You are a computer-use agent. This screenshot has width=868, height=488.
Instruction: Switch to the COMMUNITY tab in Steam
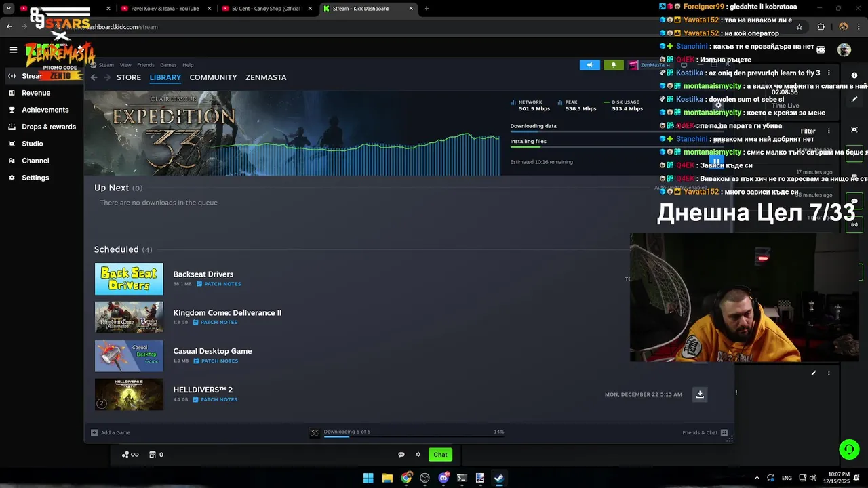pyautogui.click(x=213, y=77)
